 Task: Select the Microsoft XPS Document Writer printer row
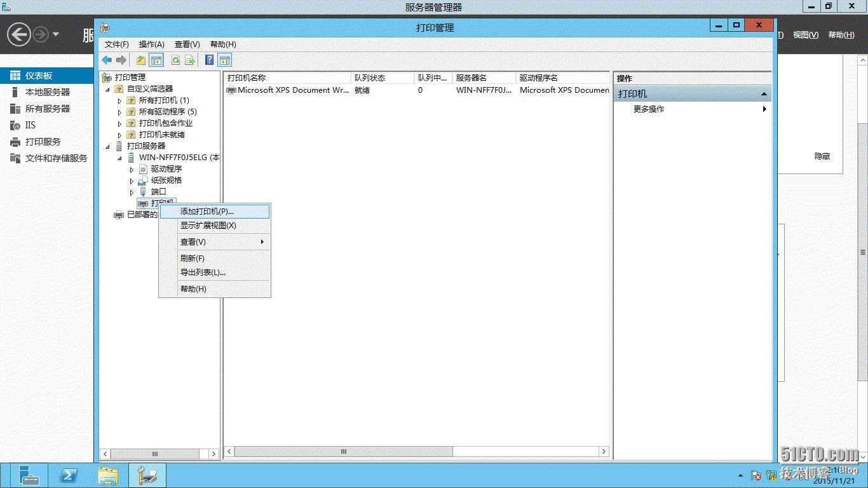286,90
